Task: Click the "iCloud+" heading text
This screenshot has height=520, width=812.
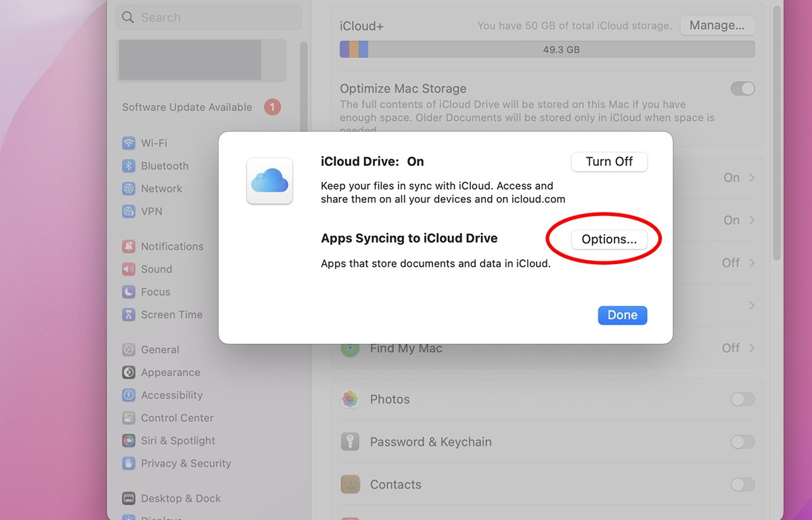Action: (361, 26)
